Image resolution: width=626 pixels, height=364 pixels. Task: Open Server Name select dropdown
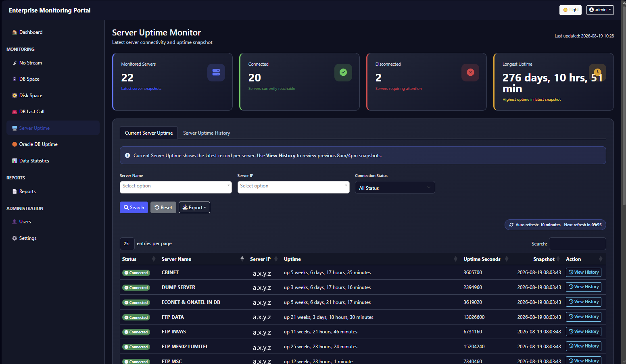click(176, 187)
